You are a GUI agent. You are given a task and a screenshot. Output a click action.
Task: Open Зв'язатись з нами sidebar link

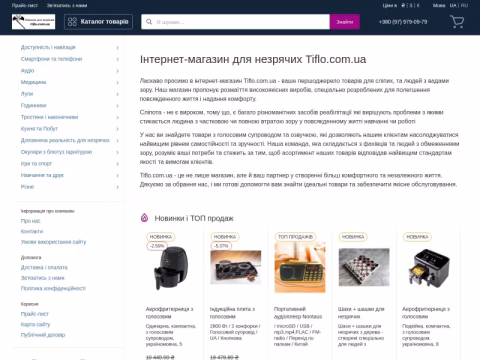pos(42,278)
